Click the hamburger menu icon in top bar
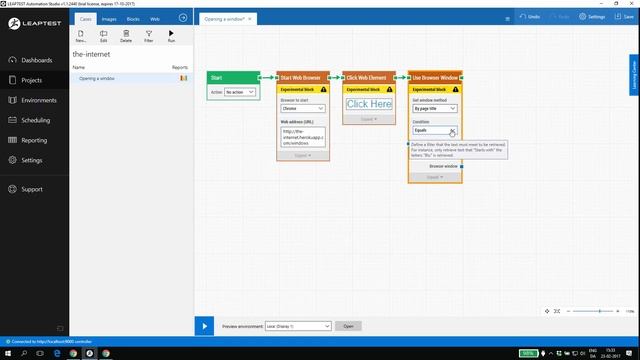Image resolution: width=640 pixels, height=360 pixels. [507, 19]
